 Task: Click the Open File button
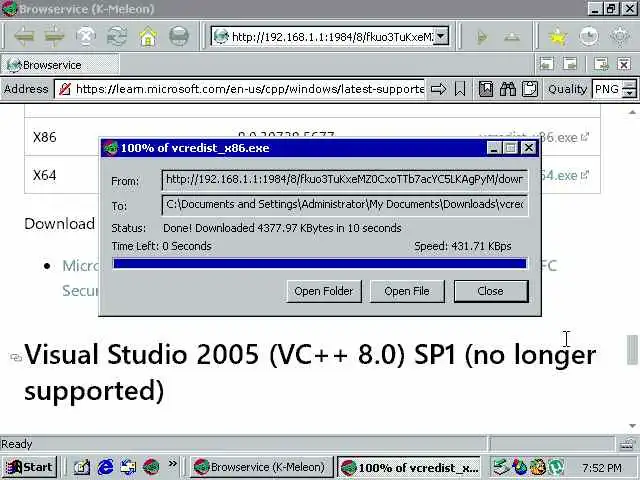click(407, 291)
